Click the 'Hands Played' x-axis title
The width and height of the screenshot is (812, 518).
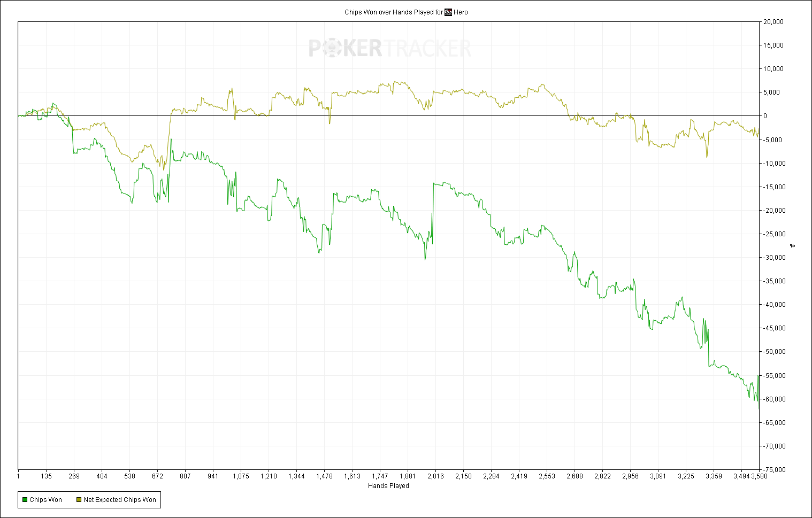point(388,486)
